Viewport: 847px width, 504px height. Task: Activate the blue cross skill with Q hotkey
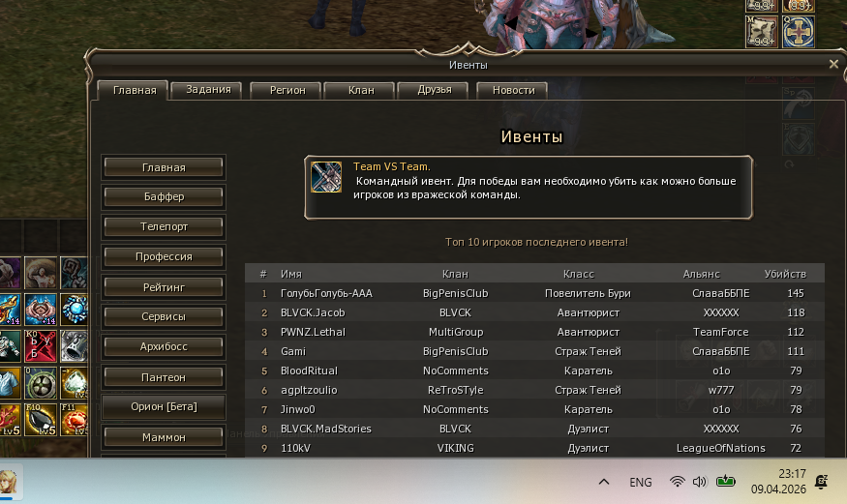click(x=799, y=31)
